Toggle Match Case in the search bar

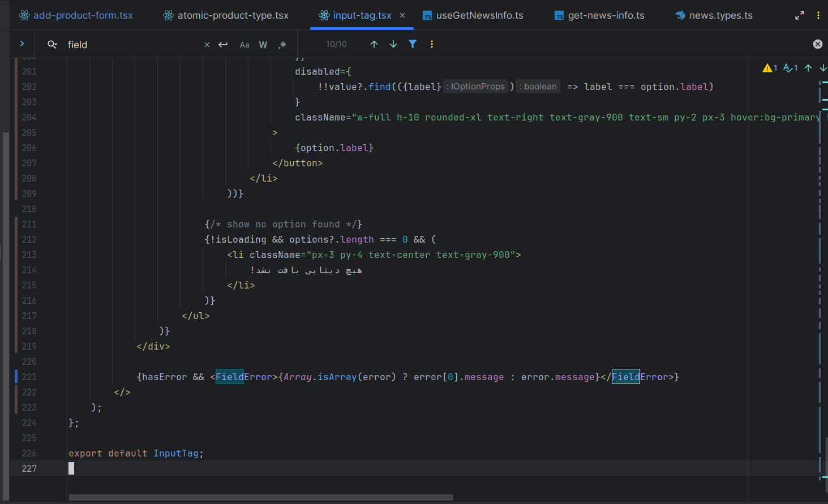(244, 45)
